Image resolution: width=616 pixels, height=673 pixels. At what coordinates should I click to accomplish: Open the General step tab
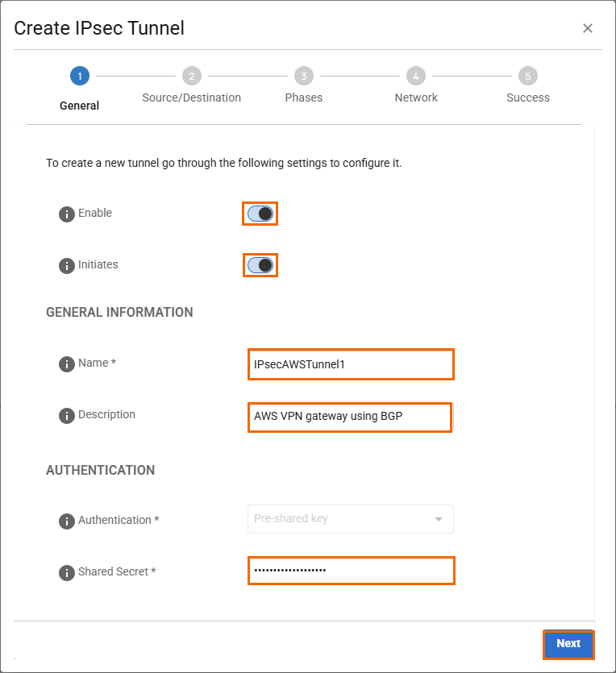tap(79, 106)
